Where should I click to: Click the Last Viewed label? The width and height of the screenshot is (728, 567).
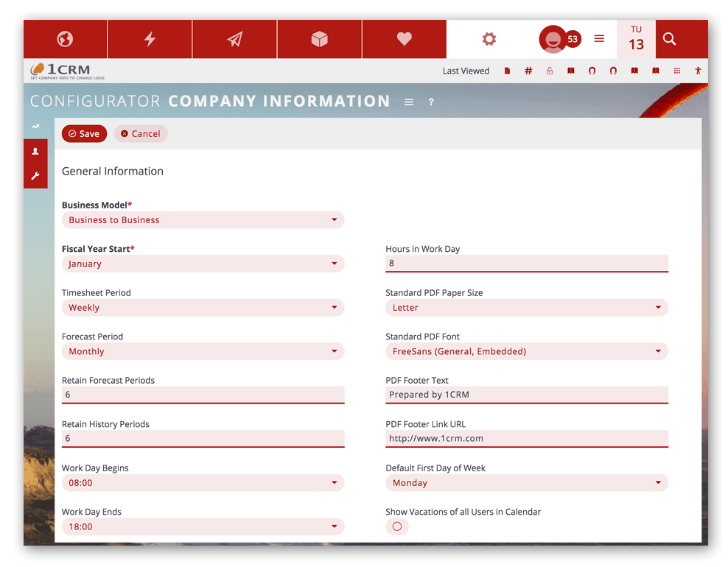(466, 71)
